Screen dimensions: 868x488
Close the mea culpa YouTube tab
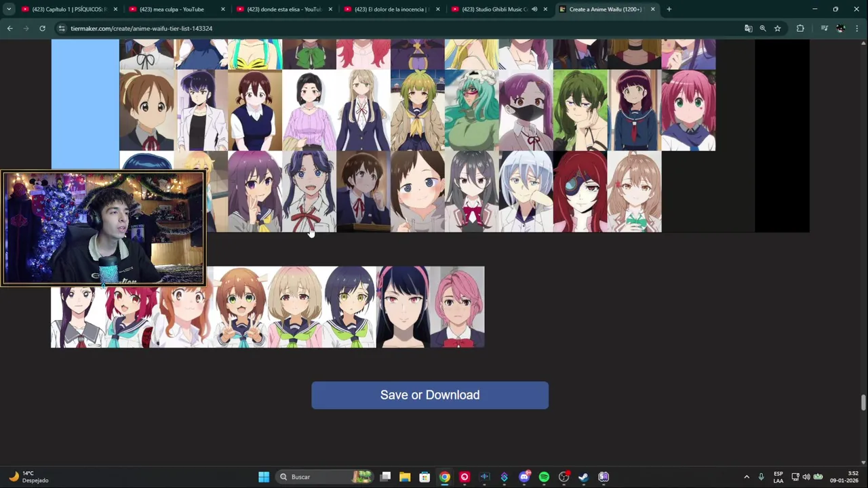(x=222, y=9)
